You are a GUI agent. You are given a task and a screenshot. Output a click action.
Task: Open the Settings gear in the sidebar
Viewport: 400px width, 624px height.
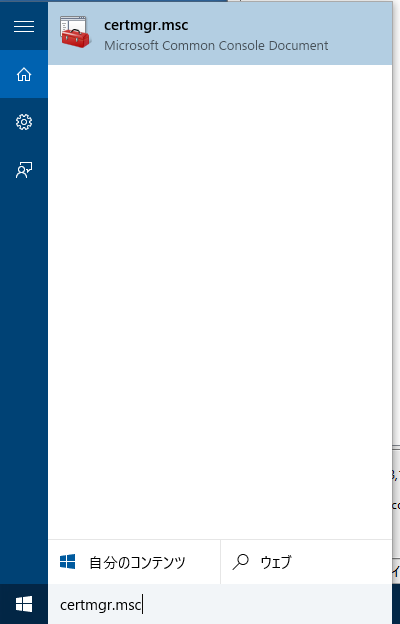pos(24,122)
